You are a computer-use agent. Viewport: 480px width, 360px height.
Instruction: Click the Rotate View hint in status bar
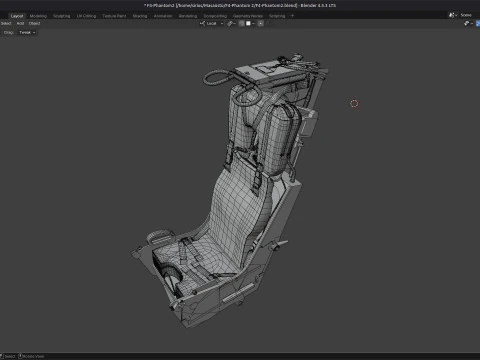31,356
